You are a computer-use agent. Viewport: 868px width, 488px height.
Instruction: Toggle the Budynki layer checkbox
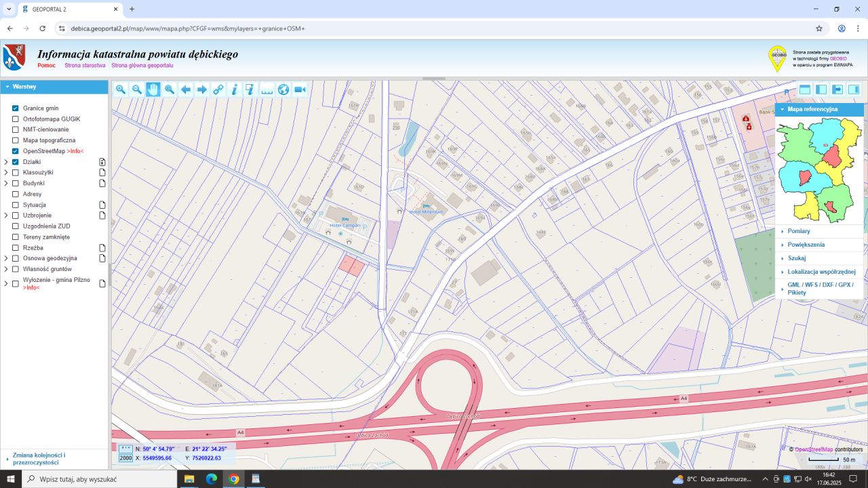[x=16, y=183]
